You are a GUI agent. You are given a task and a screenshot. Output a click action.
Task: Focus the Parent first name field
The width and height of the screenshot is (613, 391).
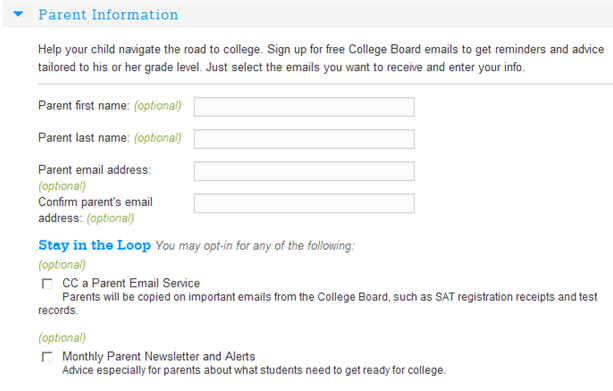304,107
